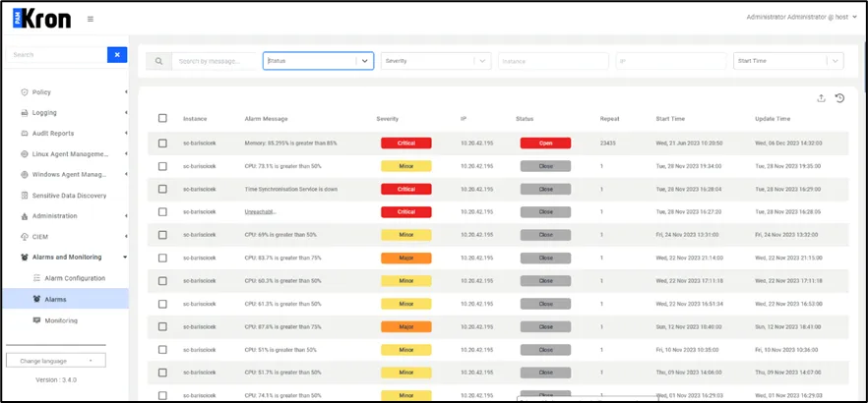Check the Time Synchronisation Service row

point(162,189)
